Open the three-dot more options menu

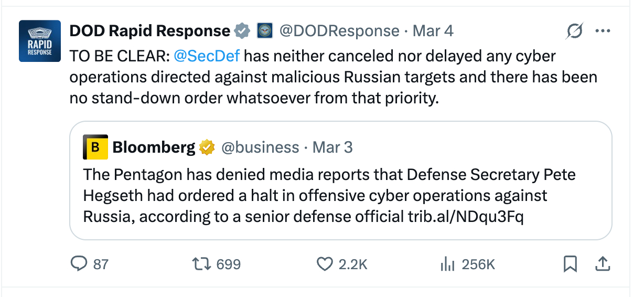point(603,31)
